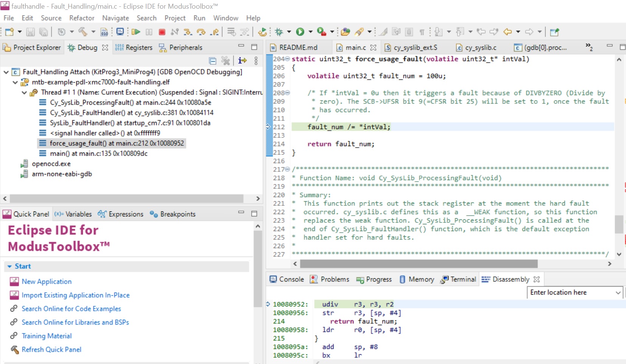Collapse the Start section in Quick Panel
Screen dimensions: 626x364
(9, 267)
